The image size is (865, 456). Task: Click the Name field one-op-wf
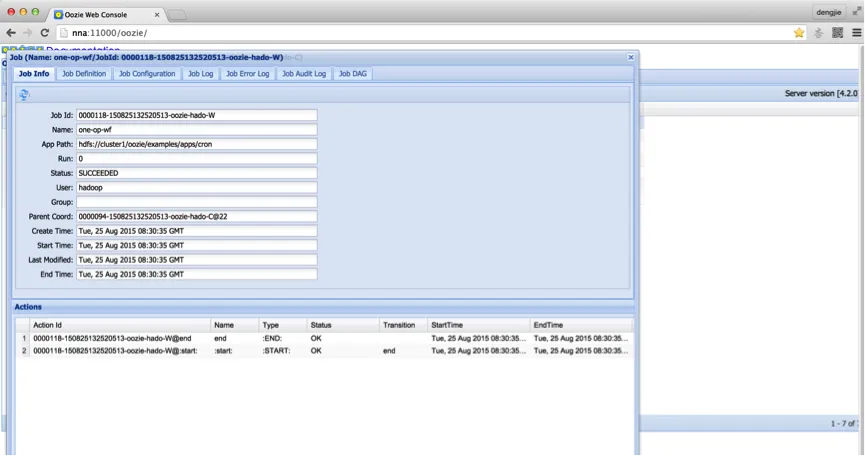tap(196, 130)
